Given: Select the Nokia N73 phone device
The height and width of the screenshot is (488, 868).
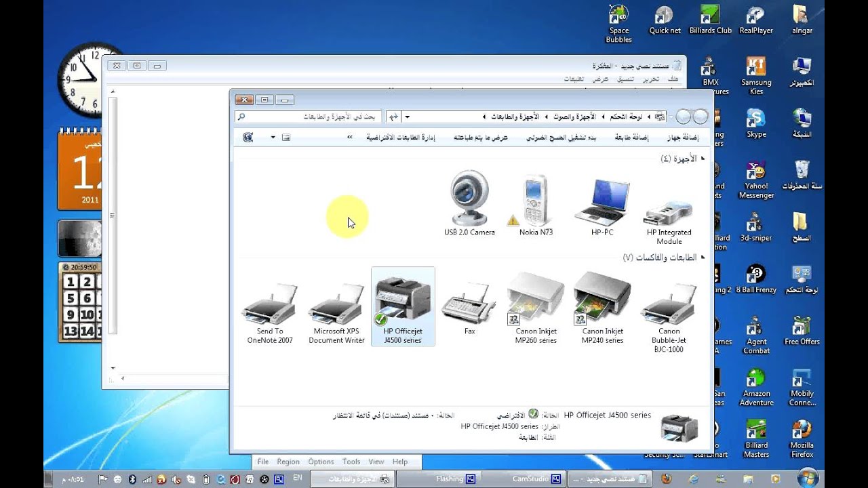Looking at the screenshot, I should 536,205.
